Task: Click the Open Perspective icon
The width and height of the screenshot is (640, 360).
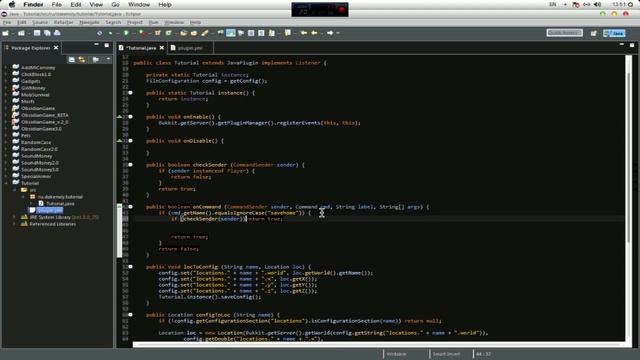Action: coord(593,33)
